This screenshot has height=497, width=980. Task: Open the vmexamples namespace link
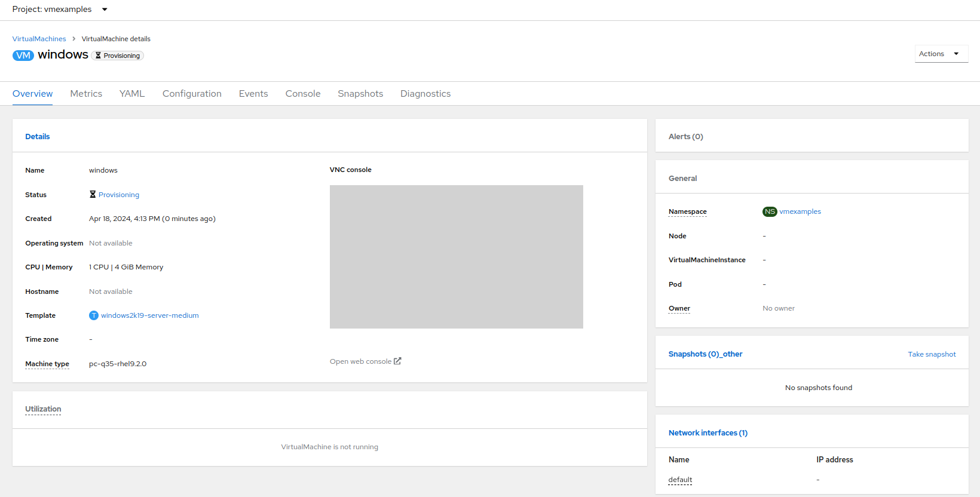(x=800, y=211)
